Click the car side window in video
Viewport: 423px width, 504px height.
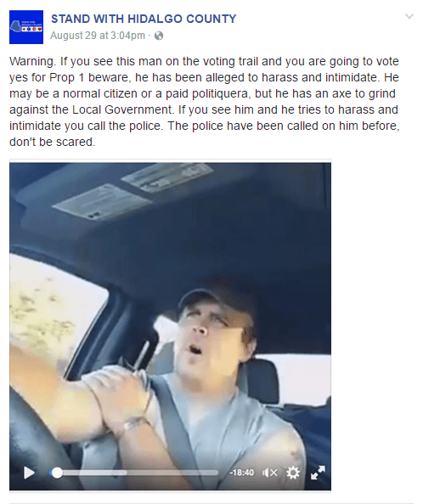(54, 309)
